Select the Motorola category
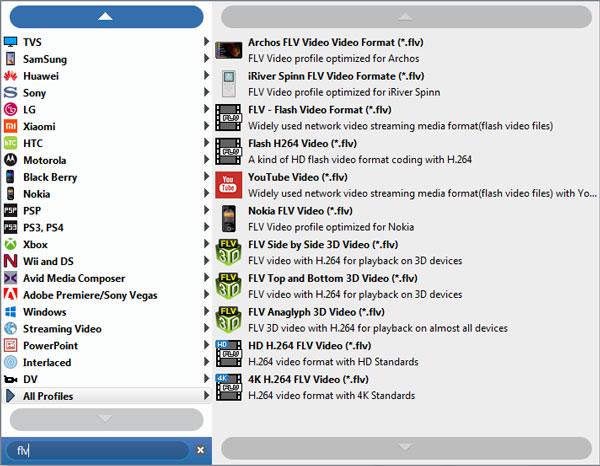Image resolution: width=600 pixels, height=466 pixels. pyautogui.click(x=106, y=160)
